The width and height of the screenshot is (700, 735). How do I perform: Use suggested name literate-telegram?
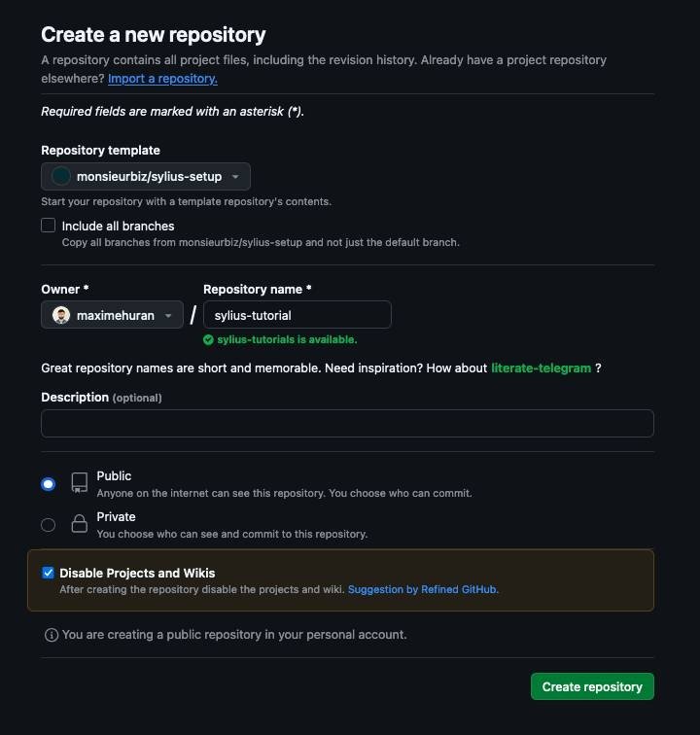(x=541, y=368)
